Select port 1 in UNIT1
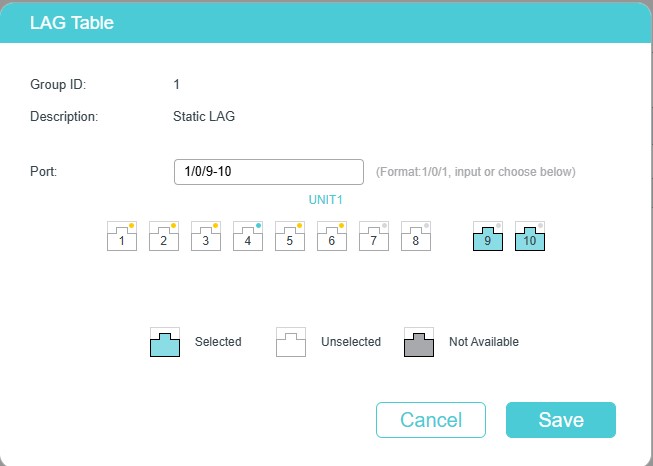Viewport: 653px width, 466px height. (x=122, y=236)
